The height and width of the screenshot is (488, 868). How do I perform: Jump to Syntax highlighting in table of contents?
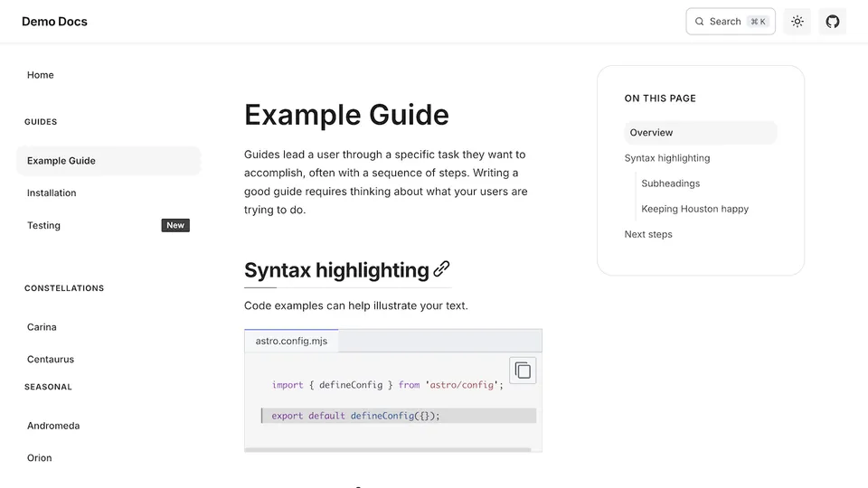click(667, 158)
